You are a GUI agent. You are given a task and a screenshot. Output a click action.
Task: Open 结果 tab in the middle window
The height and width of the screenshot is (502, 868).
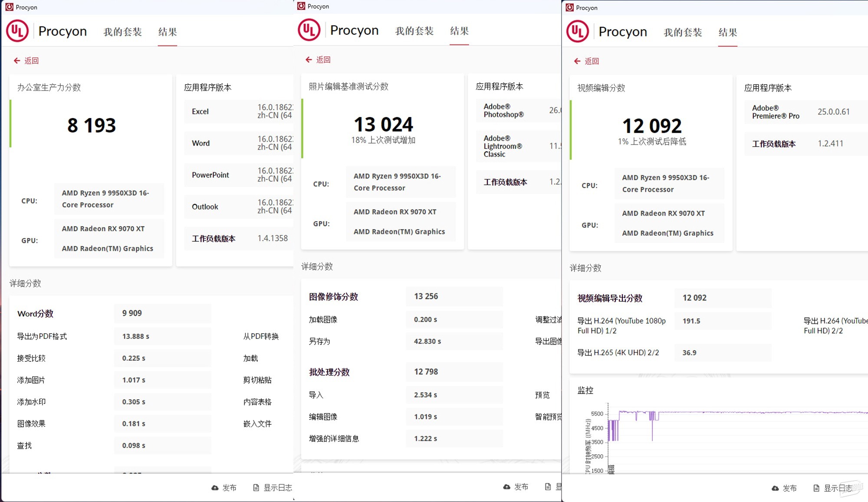459,31
